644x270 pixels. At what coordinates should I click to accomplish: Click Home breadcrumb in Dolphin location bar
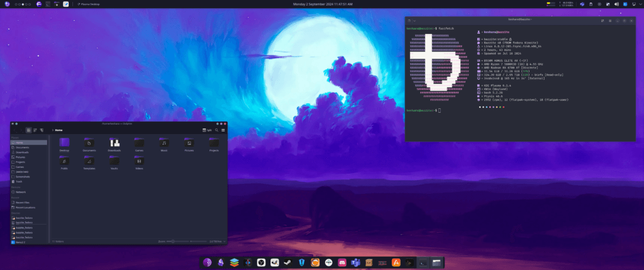pos(58,130)
